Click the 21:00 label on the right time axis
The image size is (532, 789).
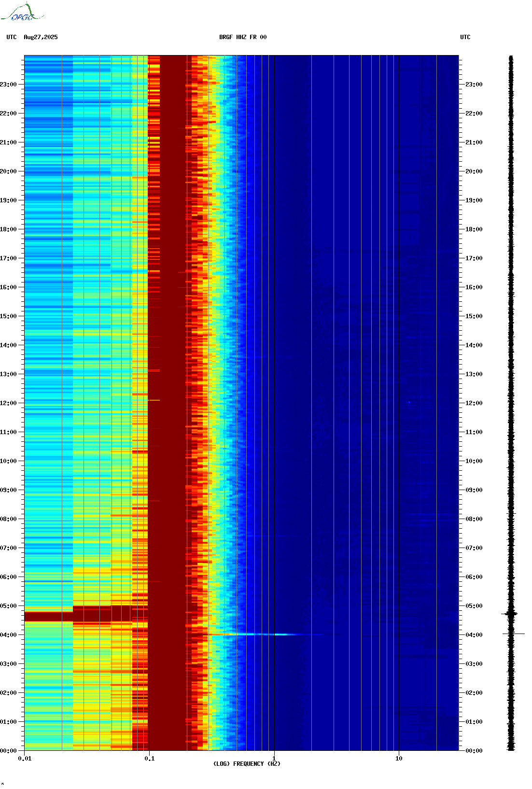click(x=474, y=142)
